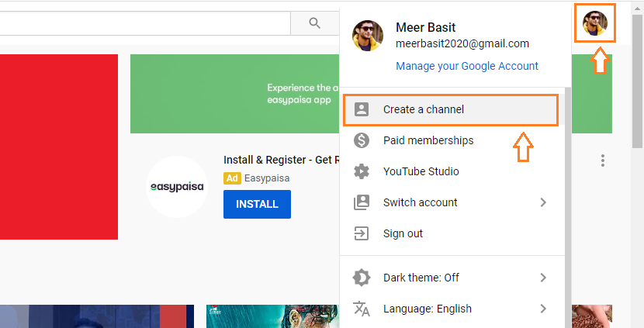Click the search magnifier button

pos(314,23)
